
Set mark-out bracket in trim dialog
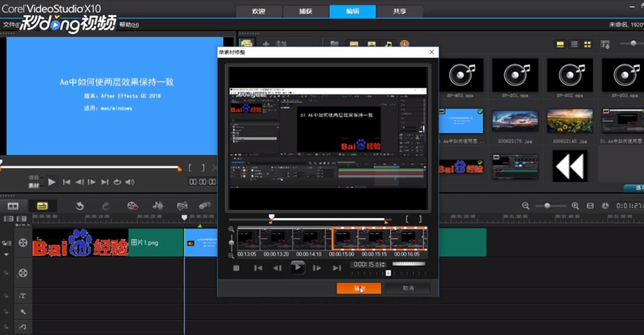(420, 219)
